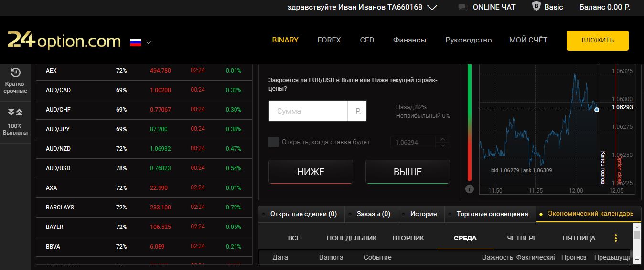Click the AUD/USD price 0.76823

pyautogui.click(x=160, y=168)
